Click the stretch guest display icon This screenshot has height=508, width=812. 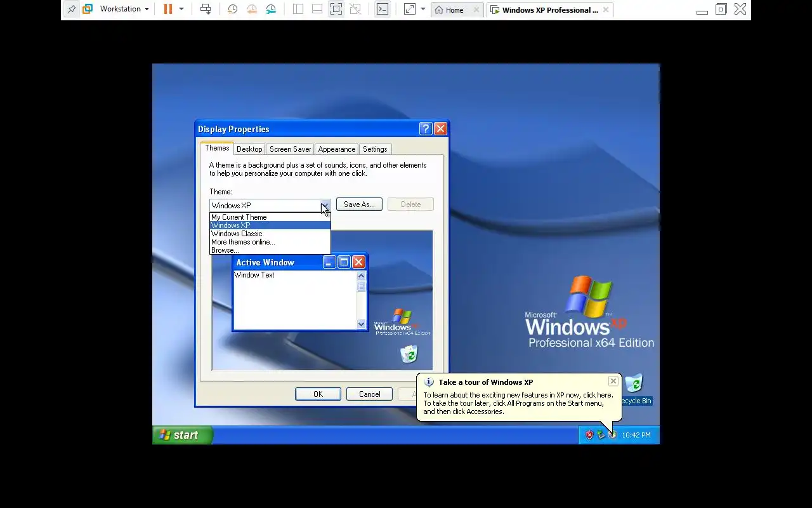click(410, 10)
